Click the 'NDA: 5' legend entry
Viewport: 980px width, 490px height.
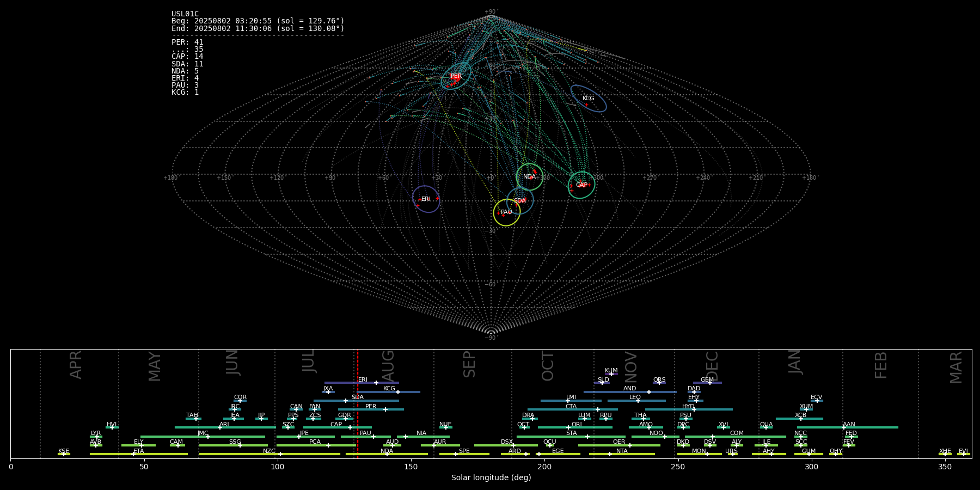(185, 71)
